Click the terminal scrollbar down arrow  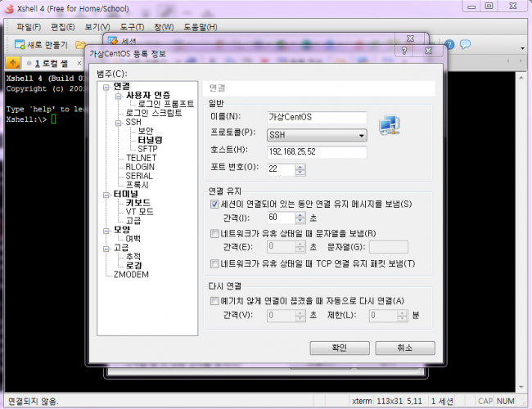[521, 387]
